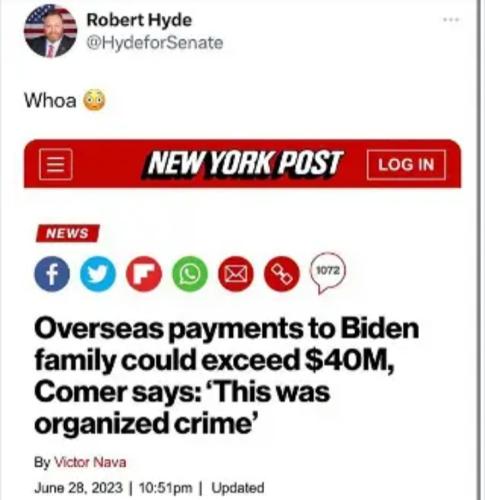
Task: Click the flushed face emoji after Whoa
Action: pyautogui.click(x=94, y=100)
